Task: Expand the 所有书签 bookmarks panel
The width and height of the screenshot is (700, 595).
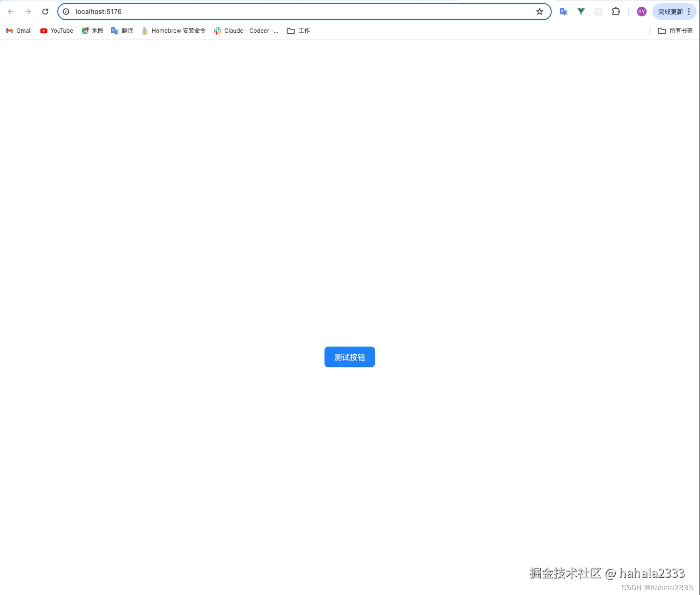Action: [675, 30]
